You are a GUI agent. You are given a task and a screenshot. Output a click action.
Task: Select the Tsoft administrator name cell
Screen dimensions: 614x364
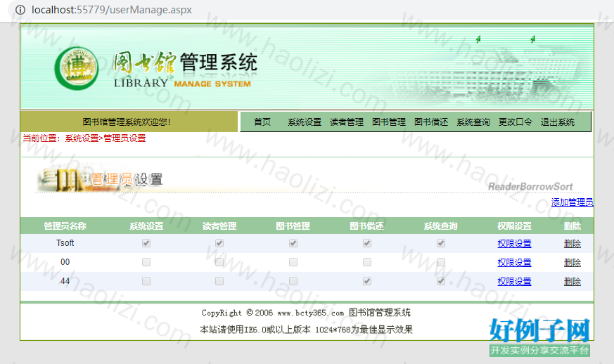[65, 243]
